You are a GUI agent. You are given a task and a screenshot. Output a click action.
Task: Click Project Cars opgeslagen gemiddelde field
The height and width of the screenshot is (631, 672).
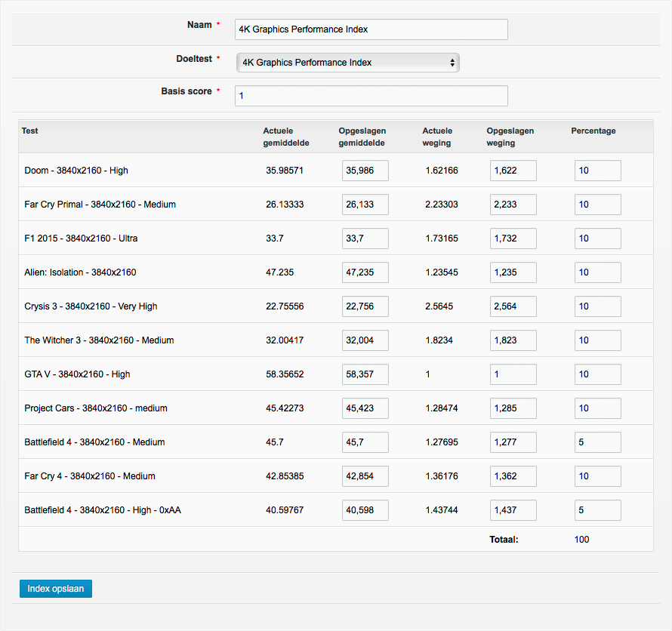[x=365, y=408]
